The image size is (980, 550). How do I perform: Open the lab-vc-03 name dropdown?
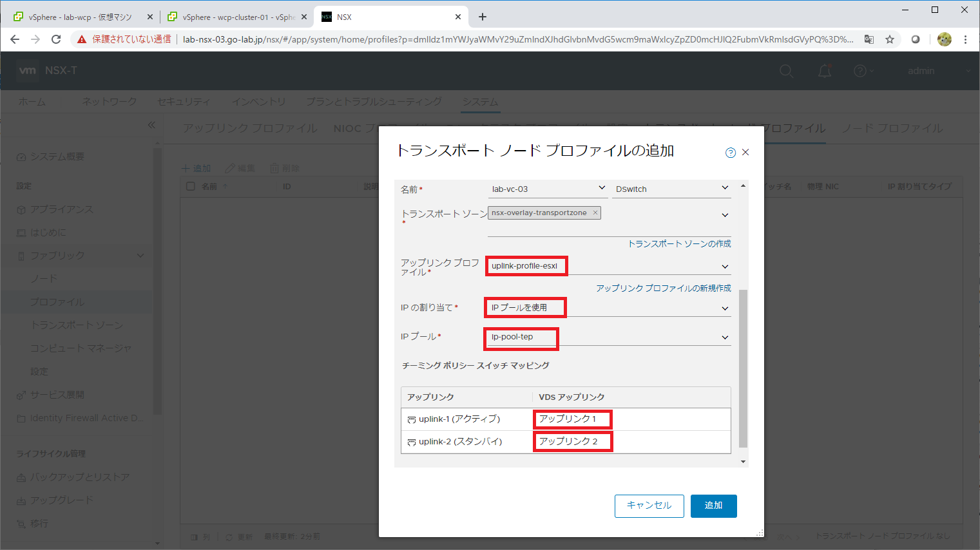pos(548,189)
